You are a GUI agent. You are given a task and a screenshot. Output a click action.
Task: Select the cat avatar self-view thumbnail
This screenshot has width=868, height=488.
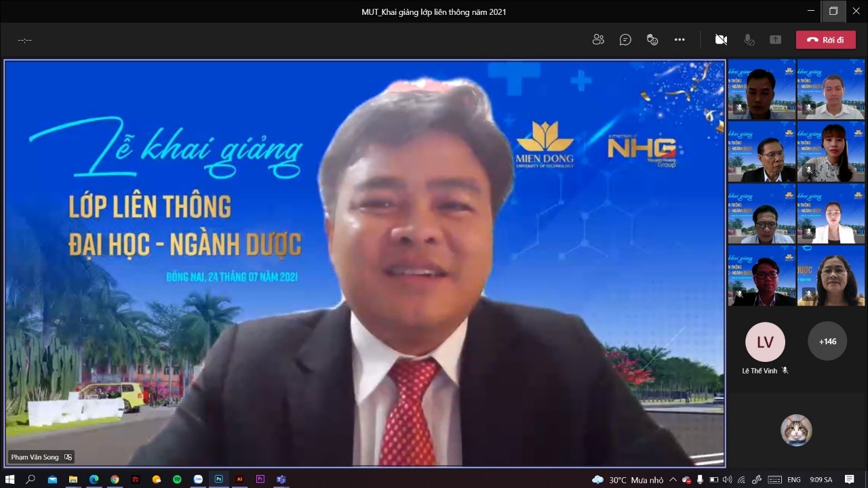tap(796, 430)
